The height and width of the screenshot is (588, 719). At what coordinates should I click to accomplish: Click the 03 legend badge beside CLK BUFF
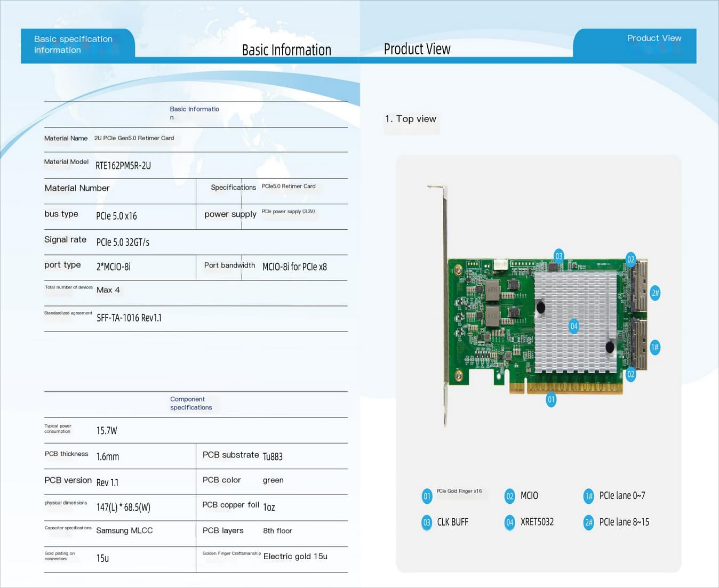427,522
